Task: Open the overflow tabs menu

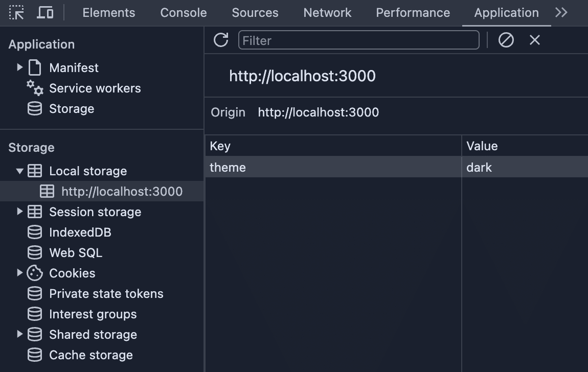Action: pyautogui.click(x=561, y=13)
